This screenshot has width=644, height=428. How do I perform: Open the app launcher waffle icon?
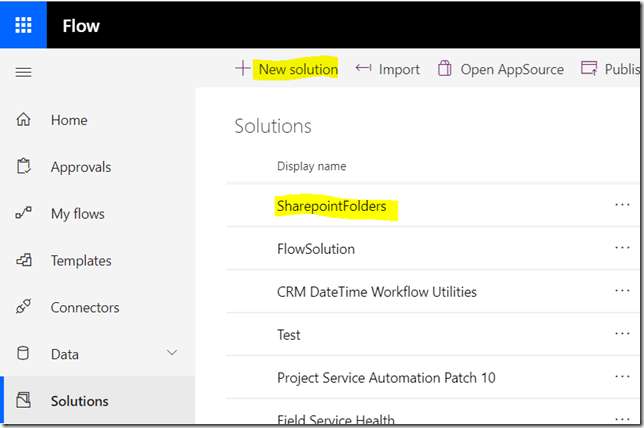click(23, 25)
